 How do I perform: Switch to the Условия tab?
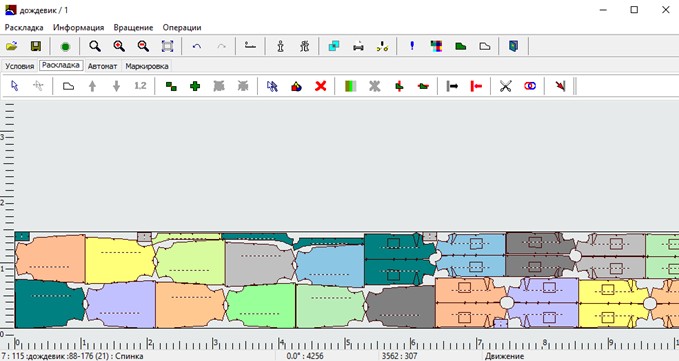pyautogui.click(x=19, y=66)
